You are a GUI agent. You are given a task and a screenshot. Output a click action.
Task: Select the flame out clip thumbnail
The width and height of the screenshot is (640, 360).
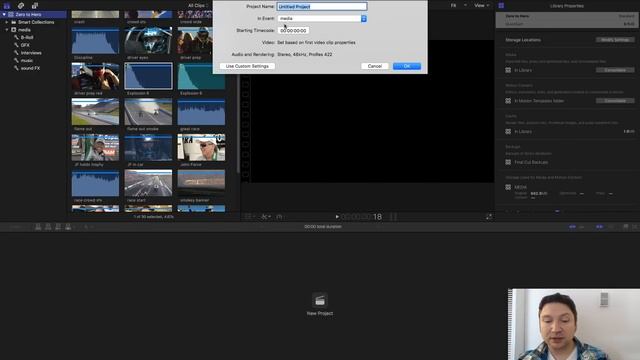pos(95,112)
